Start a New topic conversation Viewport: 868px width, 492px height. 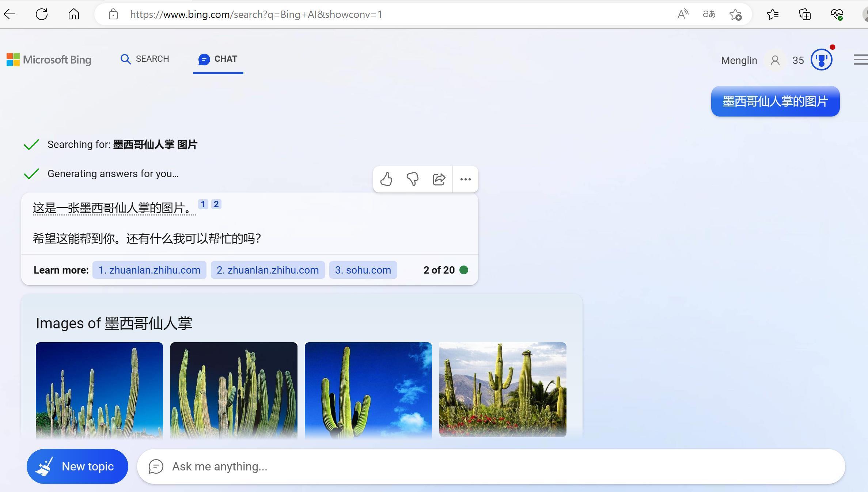coord(77,466)
